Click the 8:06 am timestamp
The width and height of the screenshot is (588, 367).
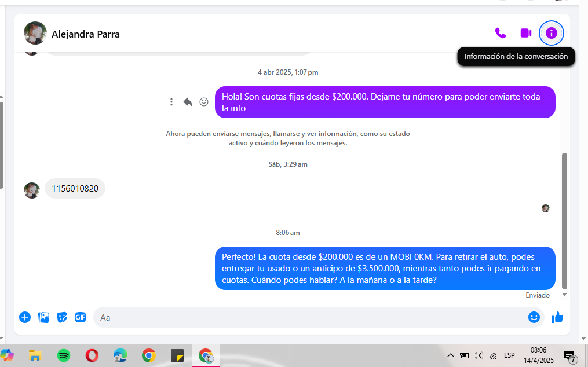[288, 233]
